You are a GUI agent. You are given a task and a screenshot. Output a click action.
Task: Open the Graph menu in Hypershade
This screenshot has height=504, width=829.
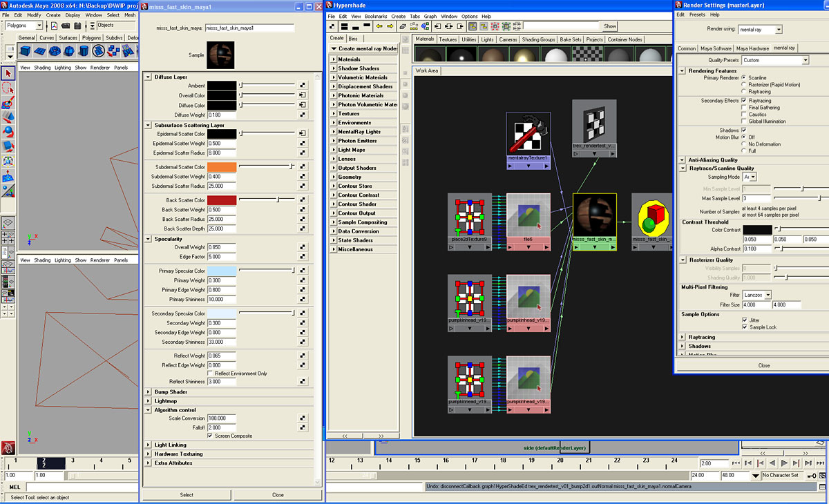430,16
